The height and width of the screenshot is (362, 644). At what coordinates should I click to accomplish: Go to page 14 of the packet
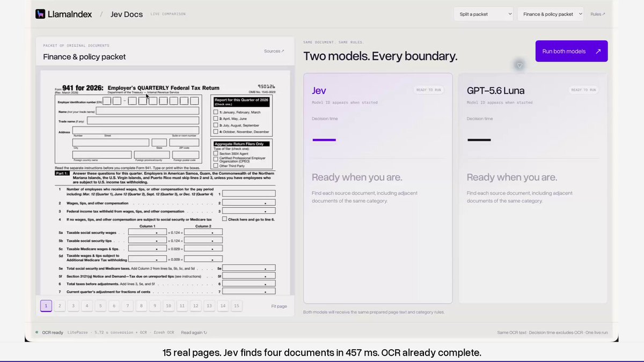[223, 306]
